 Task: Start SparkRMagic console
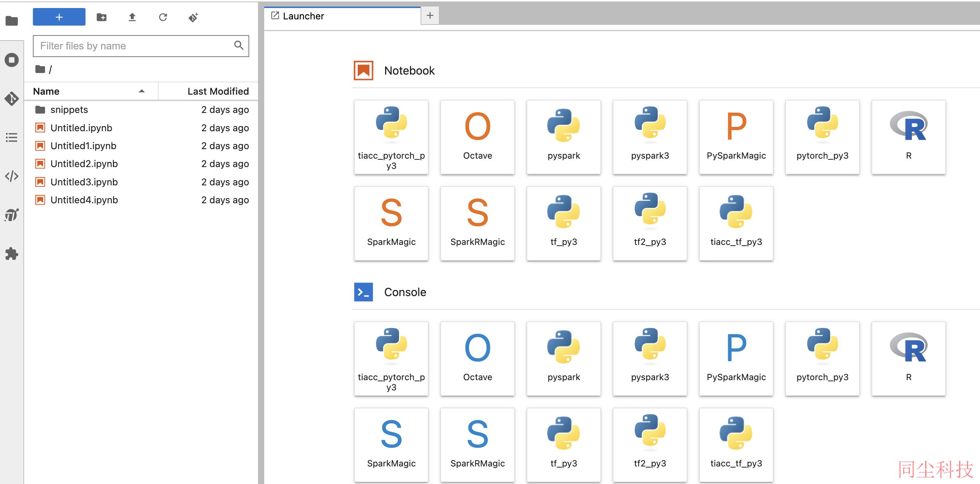point(478,445)
